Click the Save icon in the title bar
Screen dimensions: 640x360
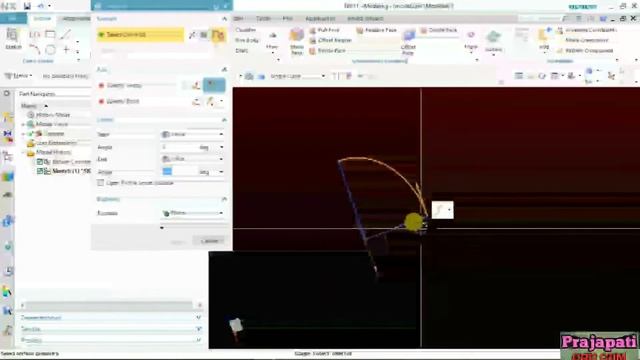click(x=27, y=6)
